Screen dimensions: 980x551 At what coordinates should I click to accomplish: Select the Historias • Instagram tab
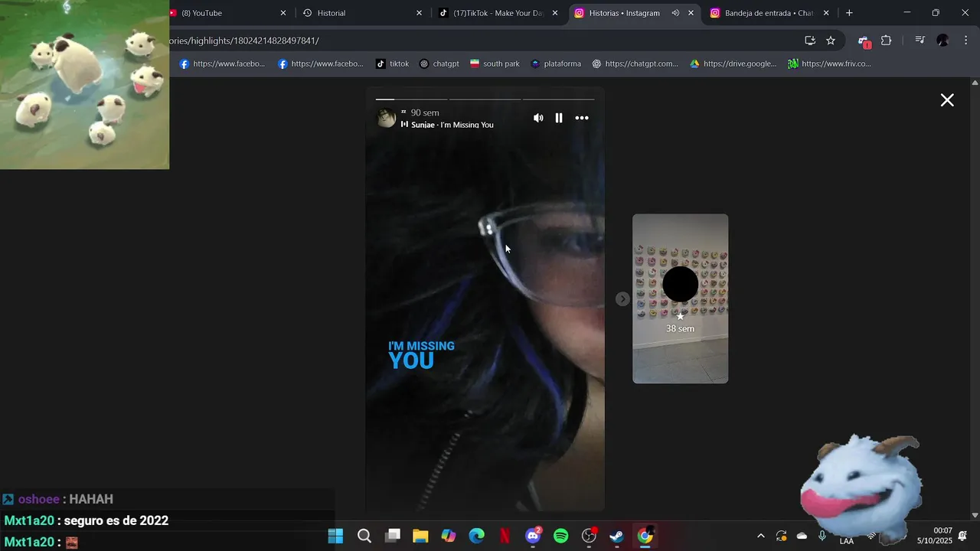coord(624,13)
